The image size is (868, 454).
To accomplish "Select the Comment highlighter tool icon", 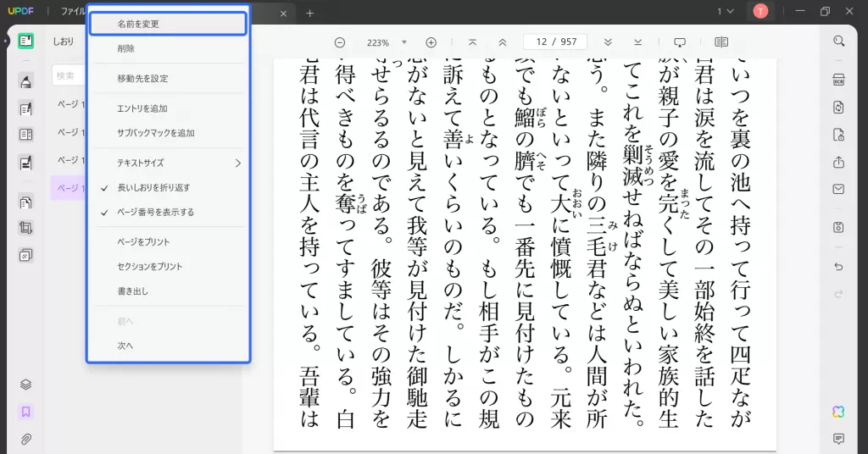I will 25,82.
